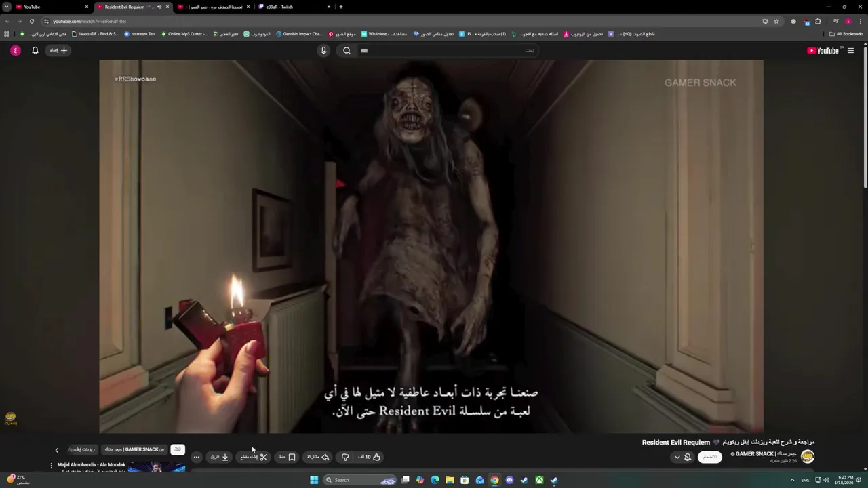Viewport: 868px width, 488px height.
Task: Click the YouTube create (plus) button
Action: tap(58, 50)
